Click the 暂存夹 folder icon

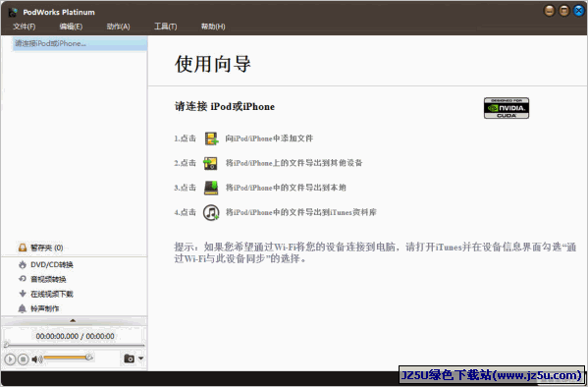pos(23,248)
